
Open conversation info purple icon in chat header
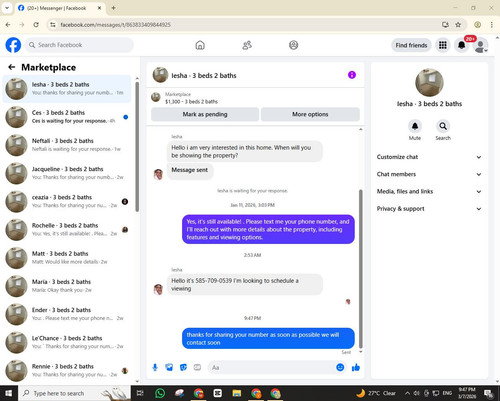[352, 75]
